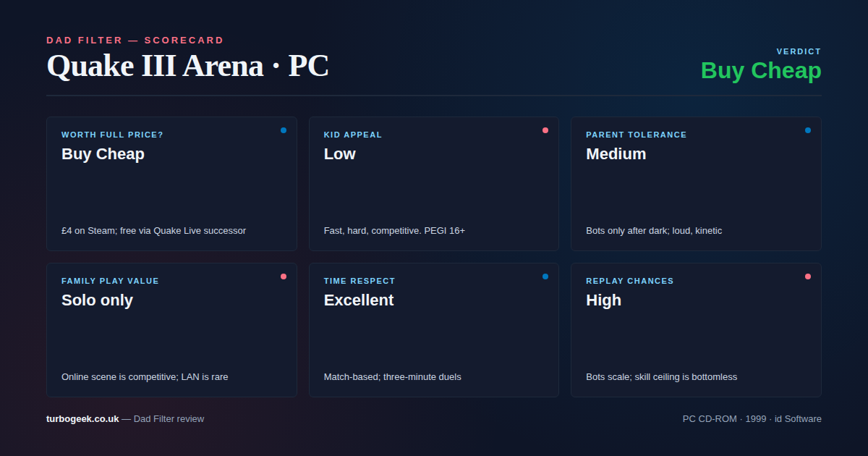Select the green Buy Cheap verdict text

[x=761, y=70]
